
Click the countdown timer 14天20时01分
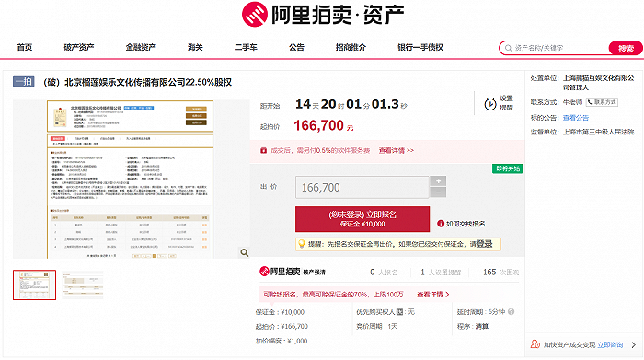pos(351,104)
